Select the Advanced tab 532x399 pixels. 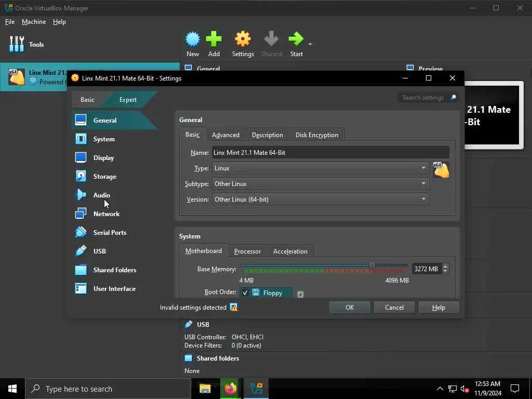(225, 135)
